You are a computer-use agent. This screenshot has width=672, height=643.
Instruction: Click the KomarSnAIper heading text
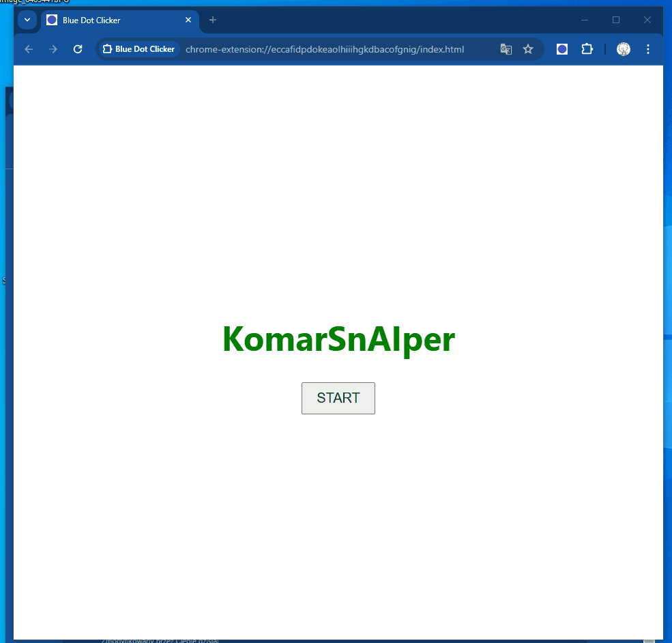(x=338, y=339)
